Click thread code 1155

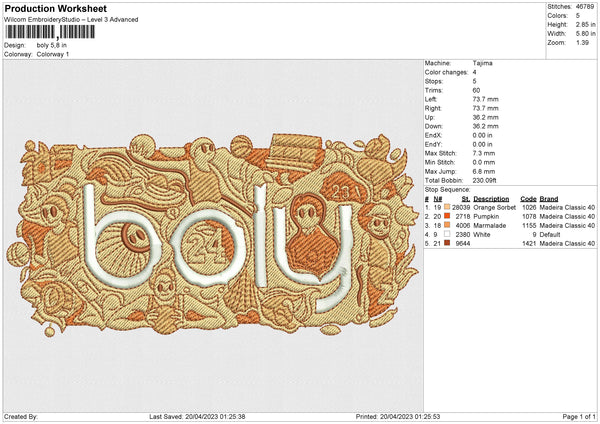529,225
